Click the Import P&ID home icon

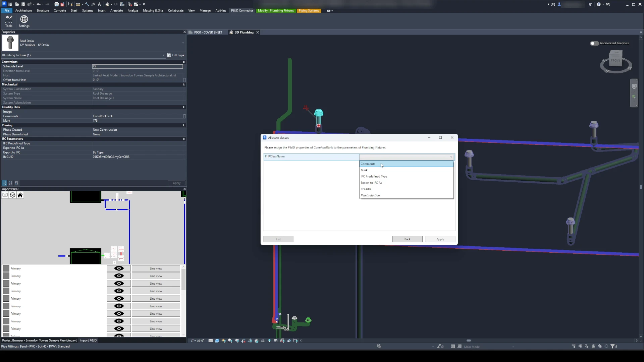20,195
